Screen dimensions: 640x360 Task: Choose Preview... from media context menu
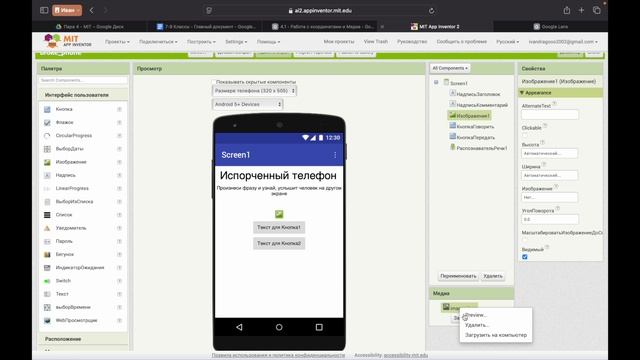pos(476,315)
